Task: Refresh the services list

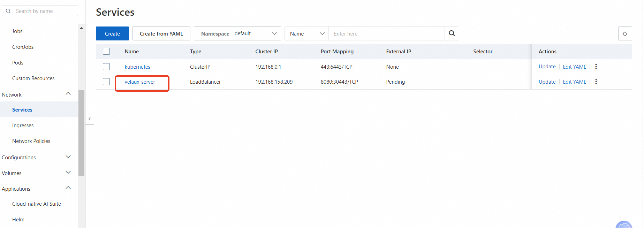Action: (x=625, y=33)
